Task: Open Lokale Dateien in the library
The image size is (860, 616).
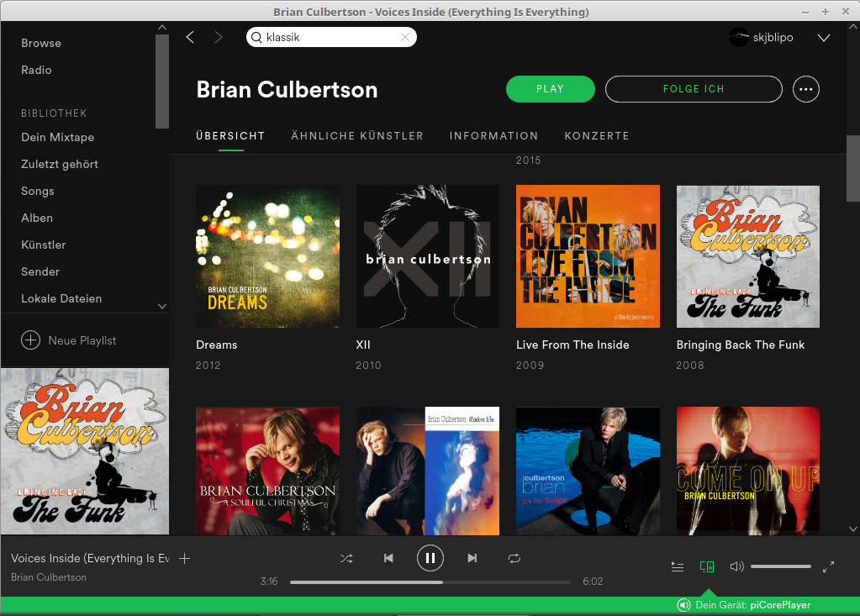Action: tap(61, 298)
